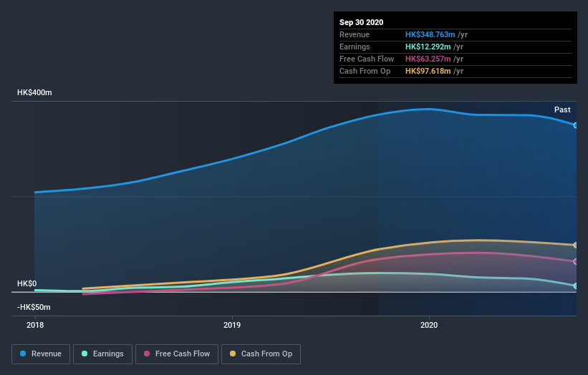The image size is (588, 375).
Task: Click the 2020 x-axis label
Action: [429, 325]
